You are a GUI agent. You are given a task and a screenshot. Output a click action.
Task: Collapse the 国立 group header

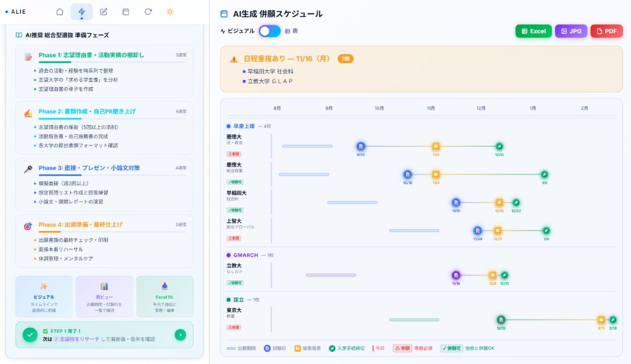tap(243, 300)
